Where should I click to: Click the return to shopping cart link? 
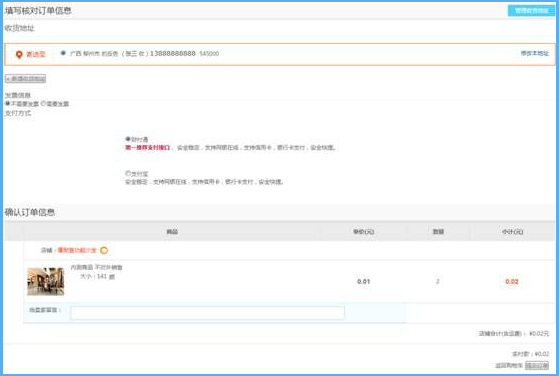click(x=509, y=365)
